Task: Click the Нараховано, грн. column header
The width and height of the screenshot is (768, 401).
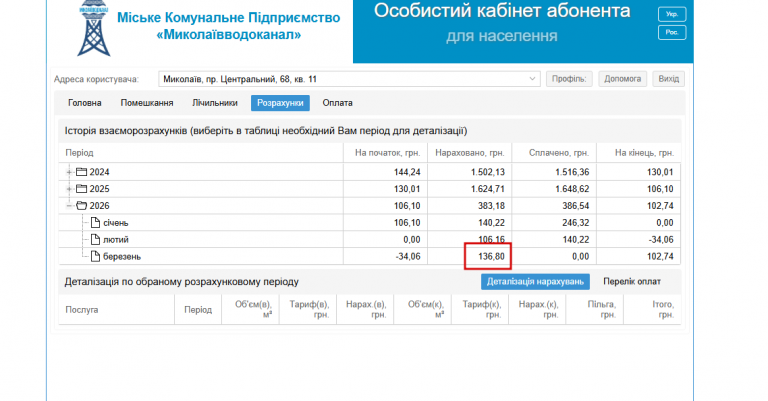Action: (470, 153)
